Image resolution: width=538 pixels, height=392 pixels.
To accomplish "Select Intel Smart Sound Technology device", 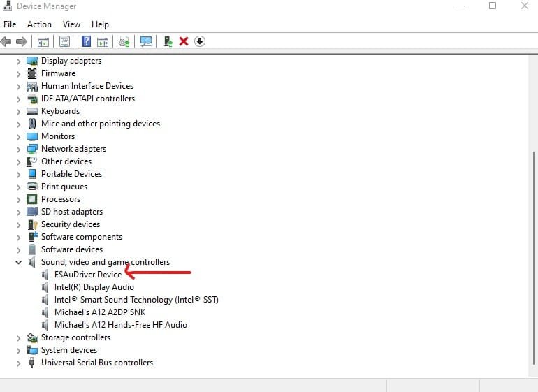I will 136,300.
